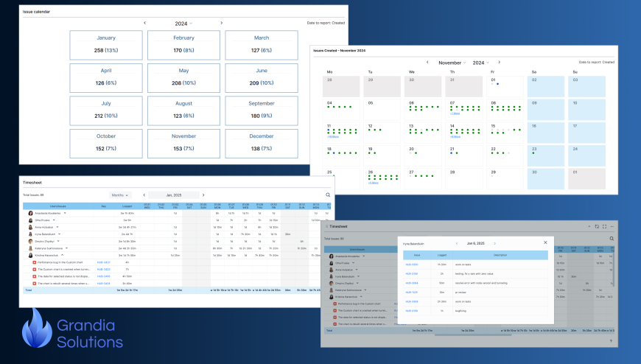Open the December card showing 138 (7%)
Screen dimensions: 641x364
point(262,144)
